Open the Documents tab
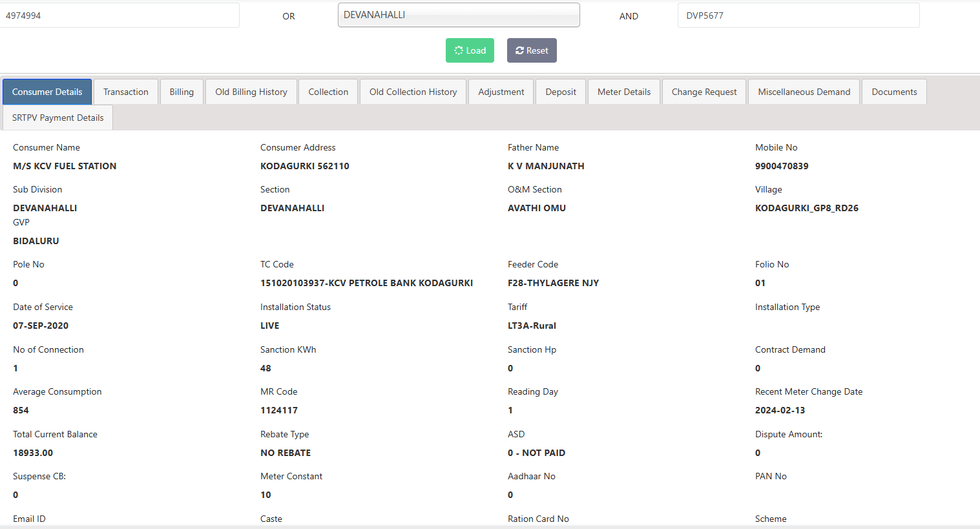Viewport: 980px width, 529px height. point(894,92)
